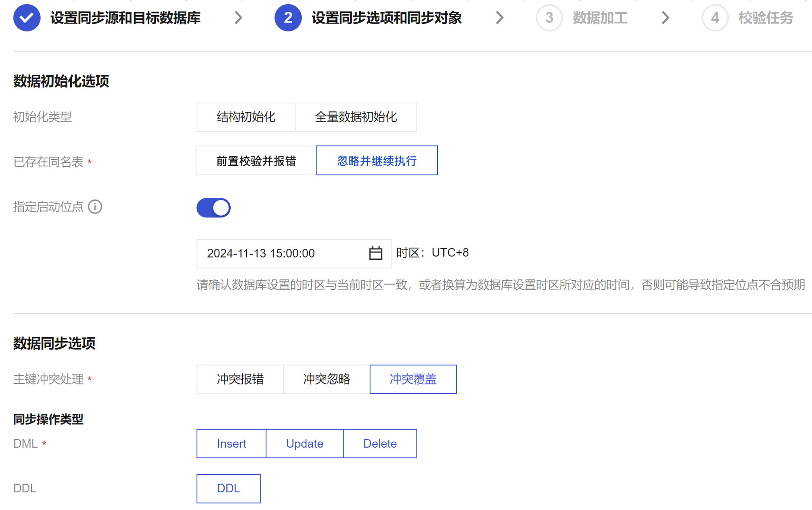Viewport: 812px width, 510px height.
Task: Toggle the DDL sync operation button
Action: [229, 489]
